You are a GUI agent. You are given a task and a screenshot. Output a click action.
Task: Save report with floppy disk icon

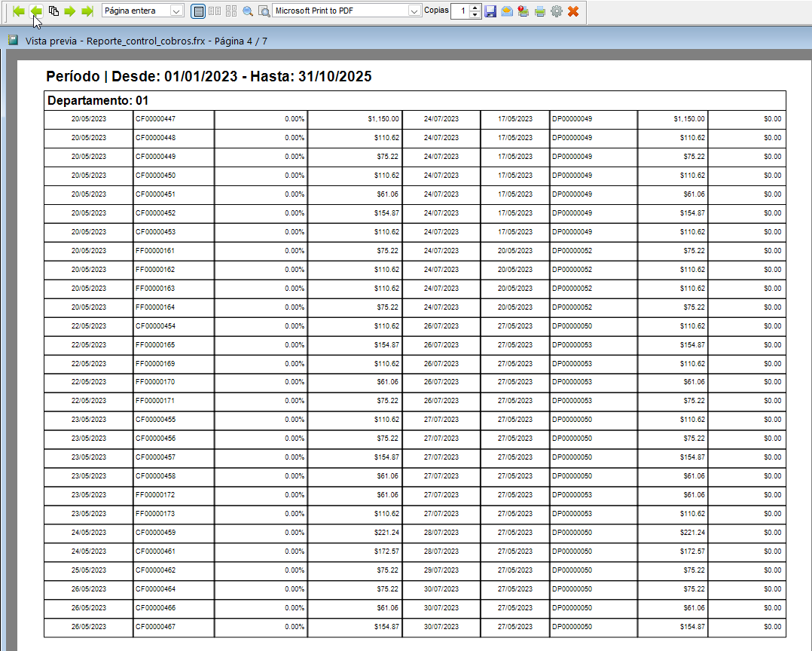click(x=490, y=11)
